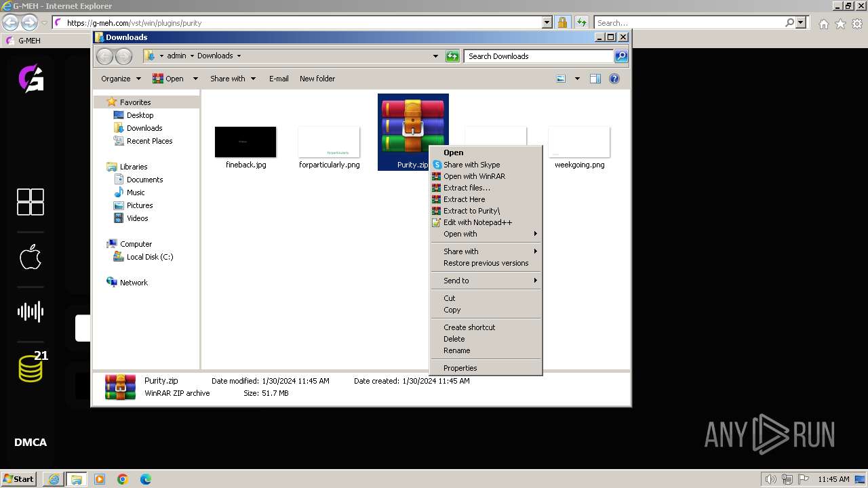Refresh the Downloads folder
The image size is (868, 488).
pyautogui.click(x=452, y=56)
